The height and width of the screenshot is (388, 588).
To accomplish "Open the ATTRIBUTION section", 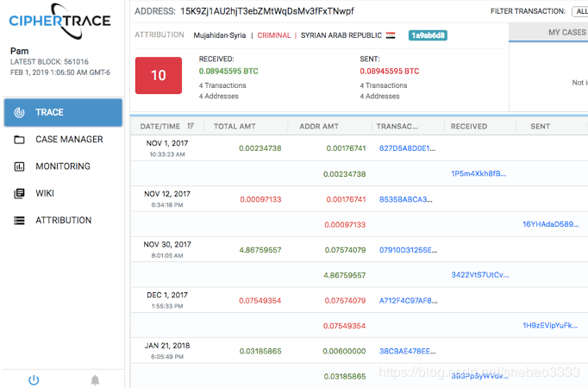I will pyautogui.click(x=63, y=221).
